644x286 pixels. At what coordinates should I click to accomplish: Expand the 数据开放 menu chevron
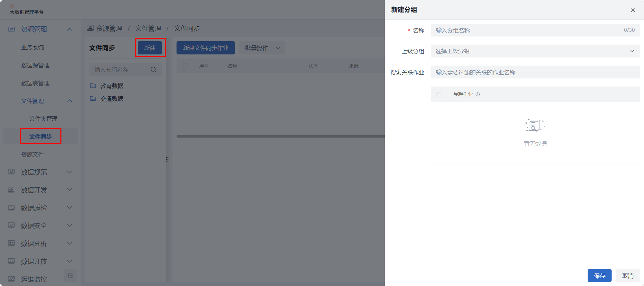coord(70,261)
